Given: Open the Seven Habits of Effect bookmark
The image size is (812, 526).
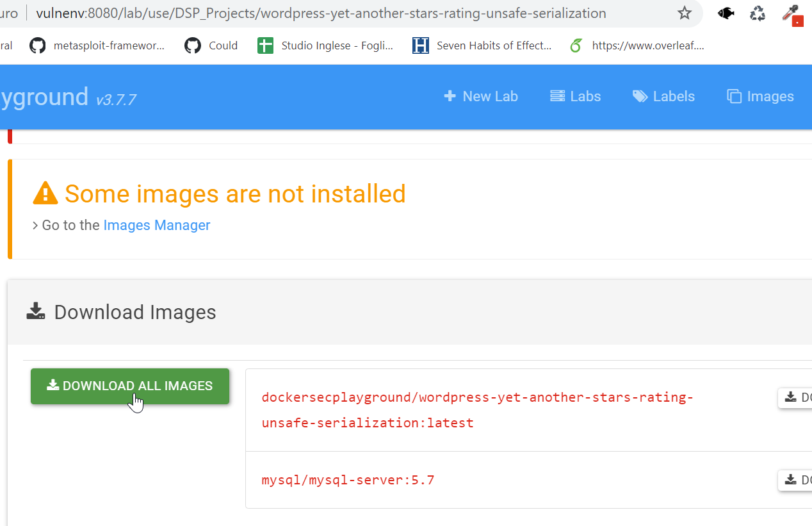Looking at the screenshot, I should (x=493, y=45).
